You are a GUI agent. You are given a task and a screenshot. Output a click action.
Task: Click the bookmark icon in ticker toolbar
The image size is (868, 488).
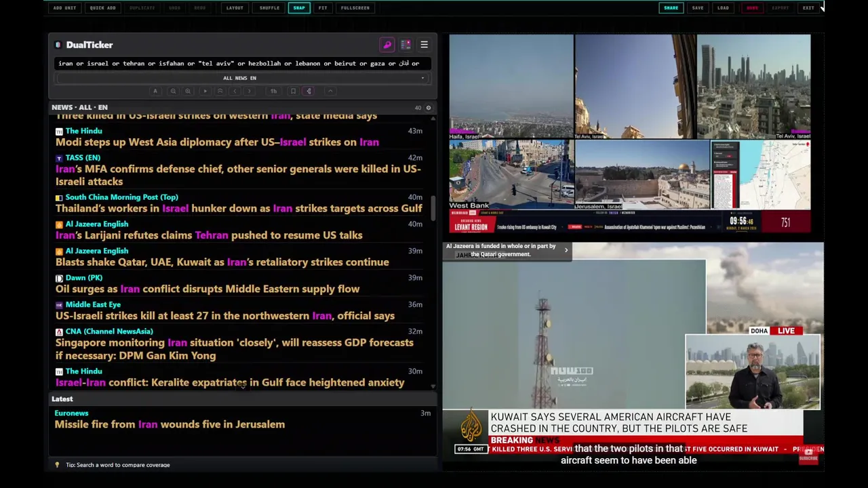(293, 91)
